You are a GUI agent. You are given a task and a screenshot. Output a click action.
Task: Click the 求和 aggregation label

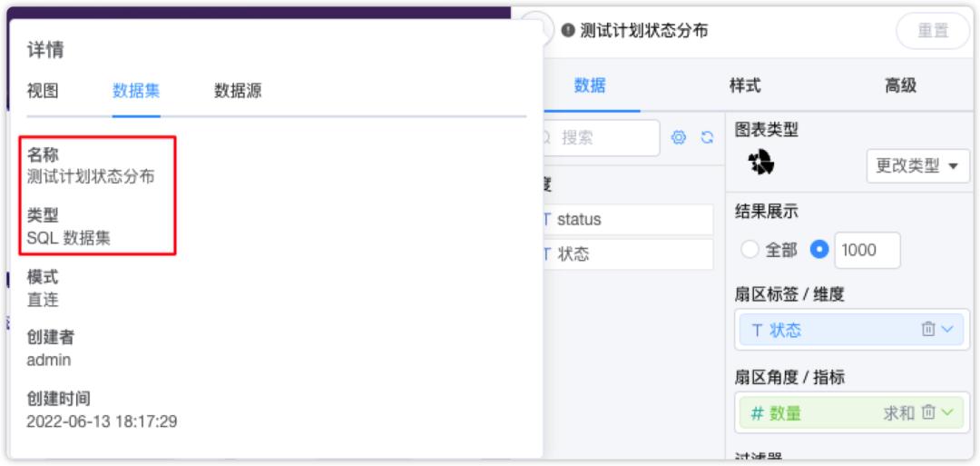point(899,412)
